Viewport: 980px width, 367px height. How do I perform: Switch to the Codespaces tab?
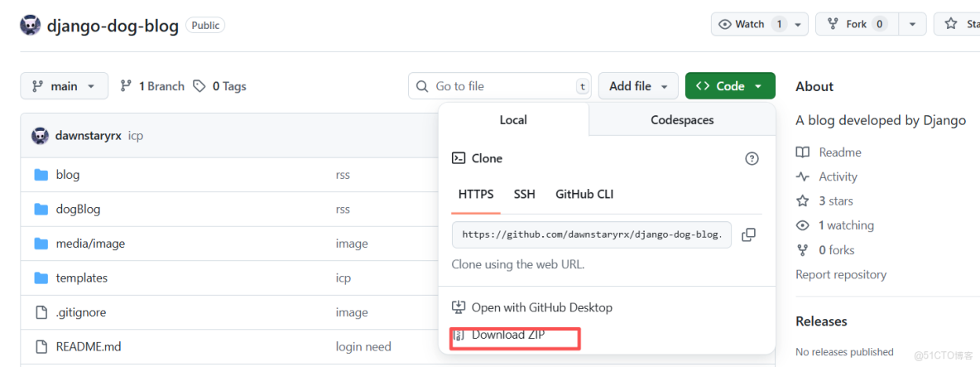pyautogui.click(x=682, y=120)
